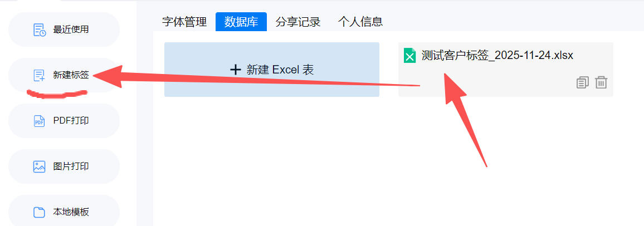Switch to the 字体管理 tab
Viewport: 644px width, 226px height.
point(184,22)
